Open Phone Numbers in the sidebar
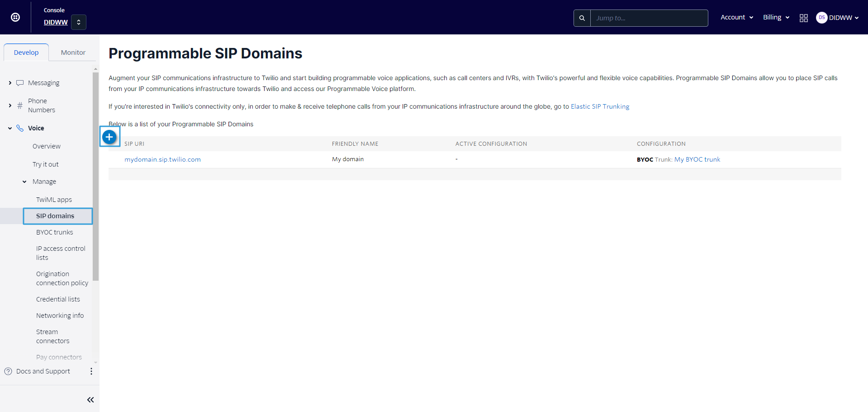The image size is (868, 412). pyautogui.click(x=42, y=105)
